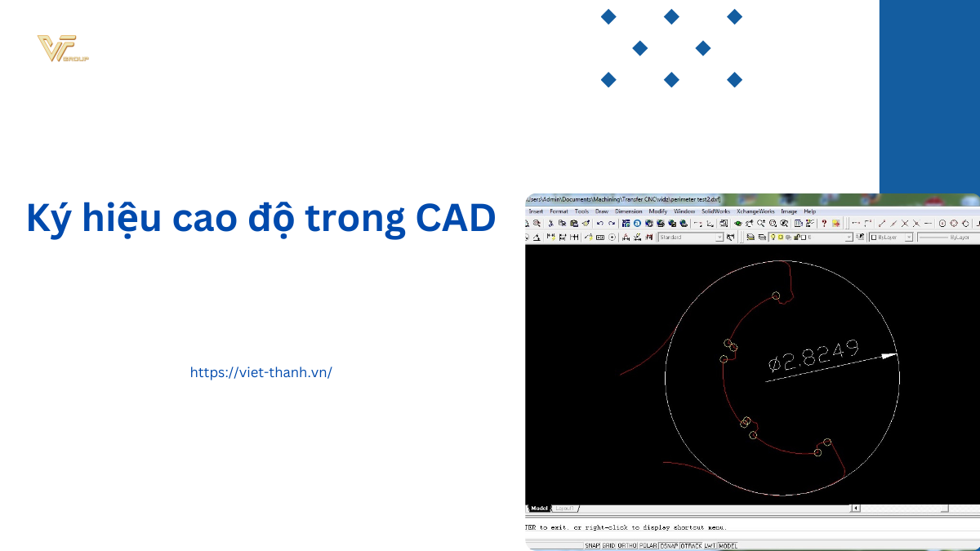Click the ByLayer color swatch box
980x551 pixels.
click(x=873, y=238)
